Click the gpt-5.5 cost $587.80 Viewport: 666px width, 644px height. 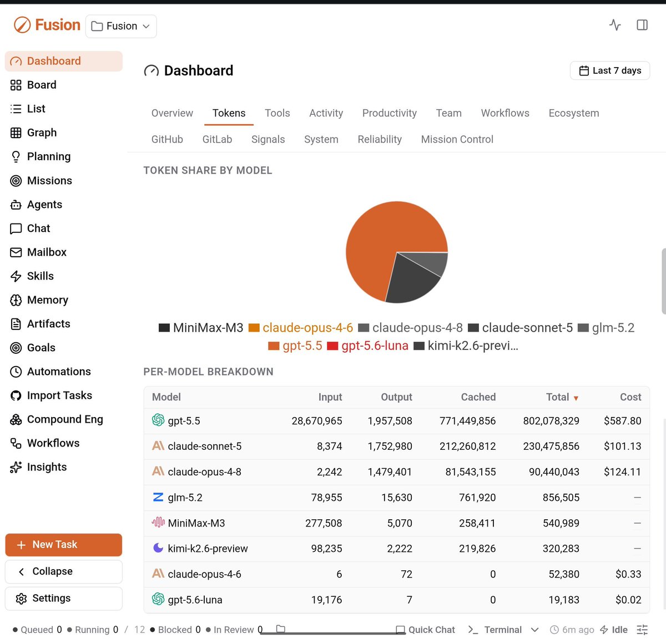point(622,421)
